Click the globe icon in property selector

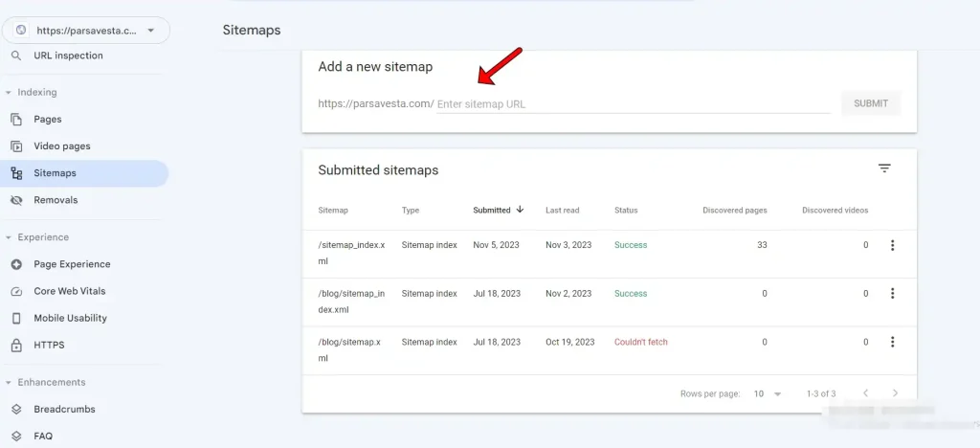coord(21,30)
